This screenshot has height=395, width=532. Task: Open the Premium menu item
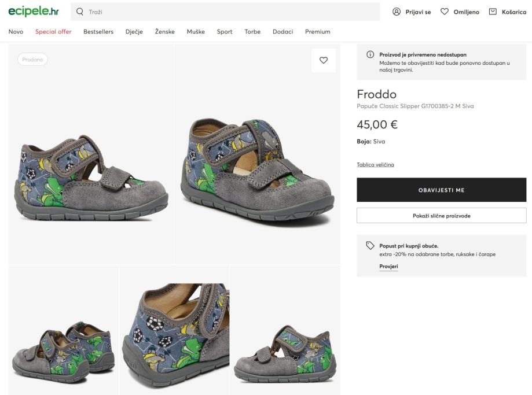317,32
